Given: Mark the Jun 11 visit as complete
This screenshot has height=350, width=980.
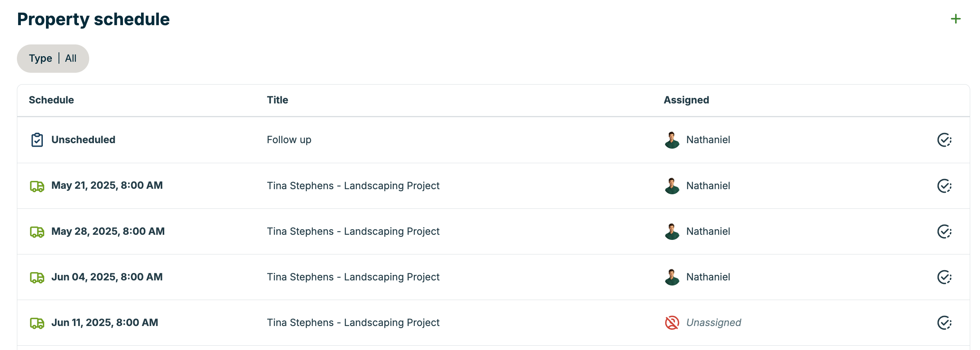Looking at the screenshot, I should pyautogui.click(x=944, y=322).
